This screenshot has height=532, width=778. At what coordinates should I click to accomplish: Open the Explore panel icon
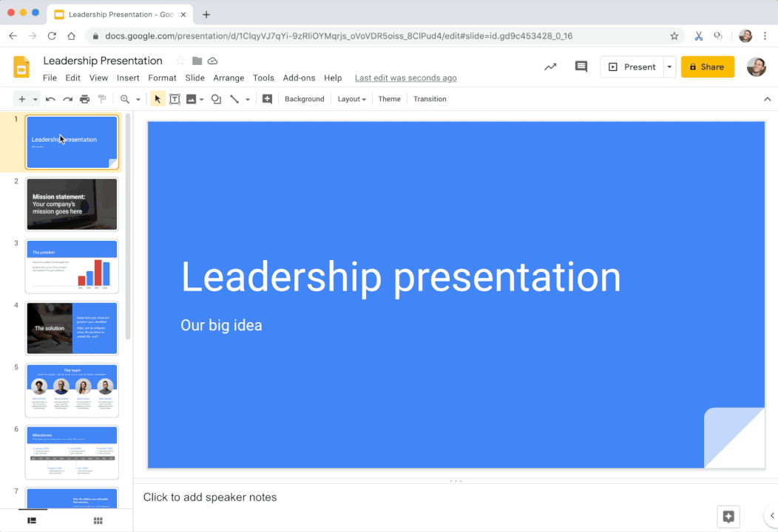pyautogui.click(x=728, y=516)
